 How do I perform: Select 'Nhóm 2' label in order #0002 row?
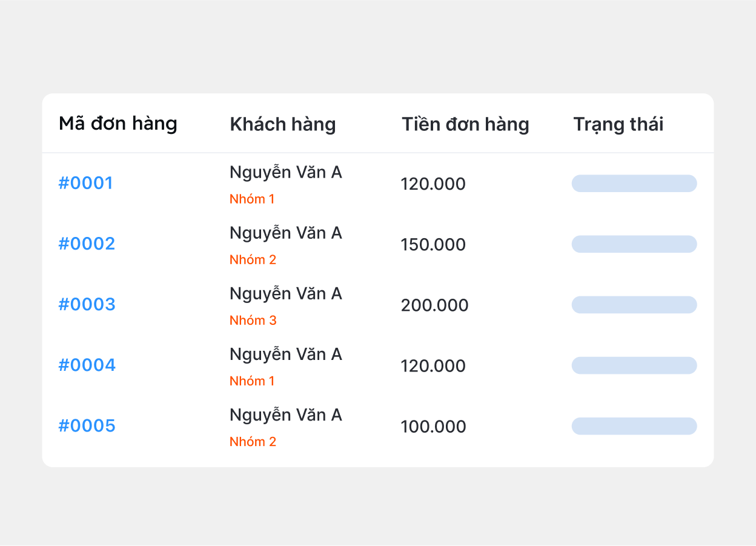coord(253,259)
